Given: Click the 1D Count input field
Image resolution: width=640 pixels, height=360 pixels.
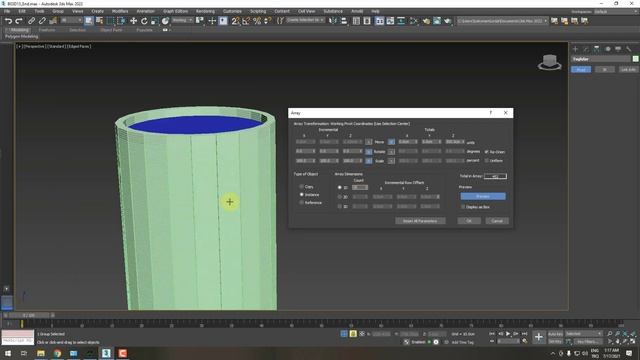Looking at the screenshot, I should click(360, 187).
